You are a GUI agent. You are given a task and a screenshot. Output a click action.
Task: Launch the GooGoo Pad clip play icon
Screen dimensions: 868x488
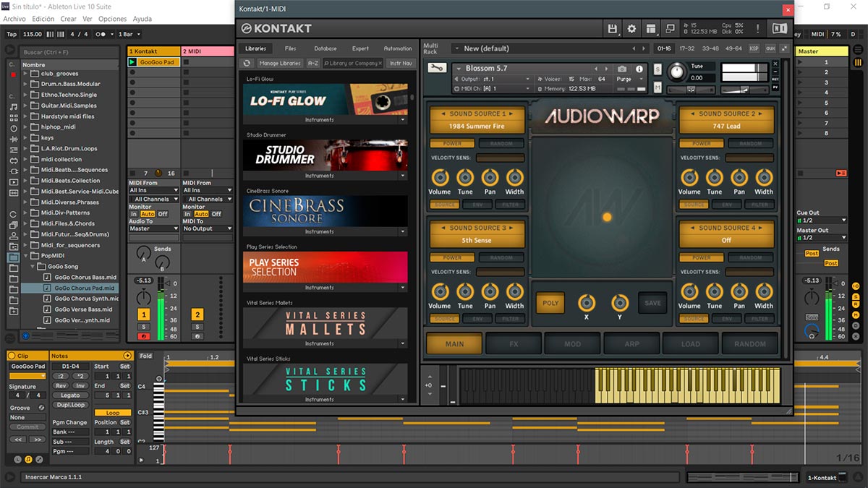pyautogui.click(x=132, y=62)
